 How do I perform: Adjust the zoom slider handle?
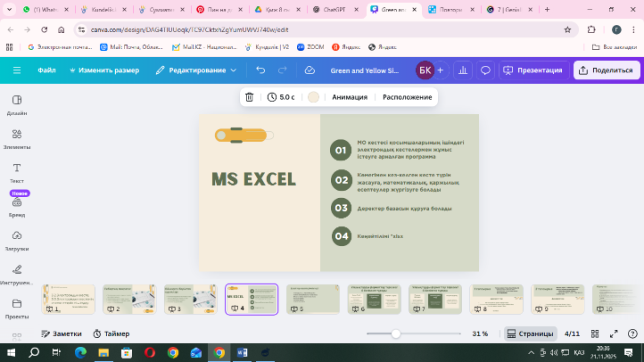point(395,333)
